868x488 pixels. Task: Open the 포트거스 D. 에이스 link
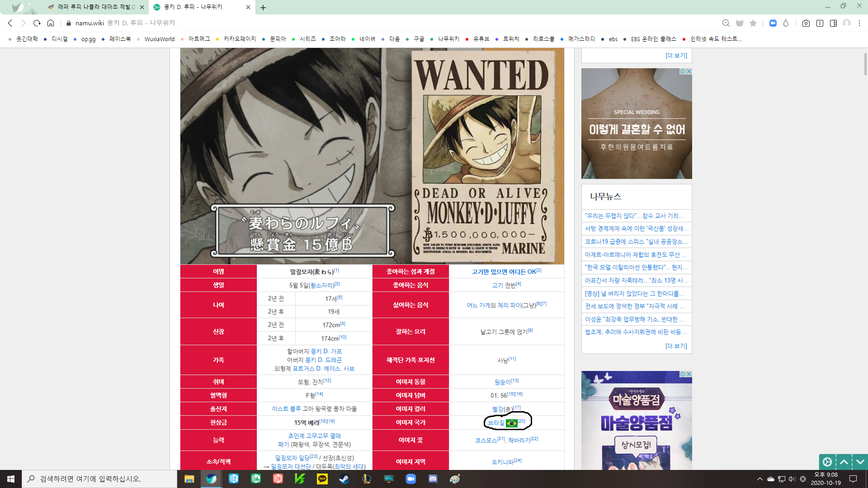tap(316, 369)
